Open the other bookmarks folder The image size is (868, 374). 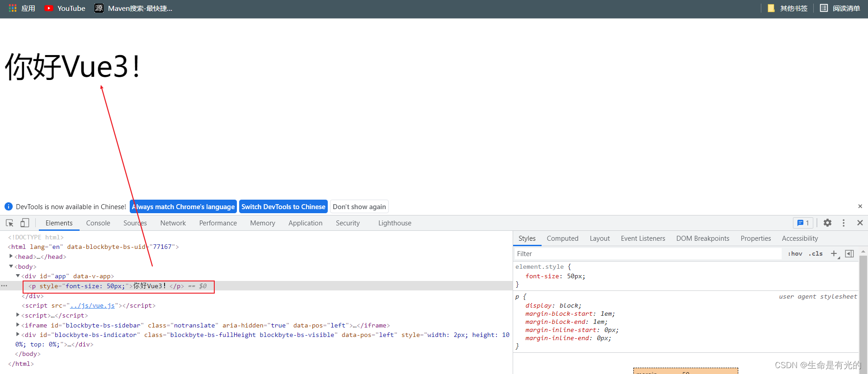(788, 8)
